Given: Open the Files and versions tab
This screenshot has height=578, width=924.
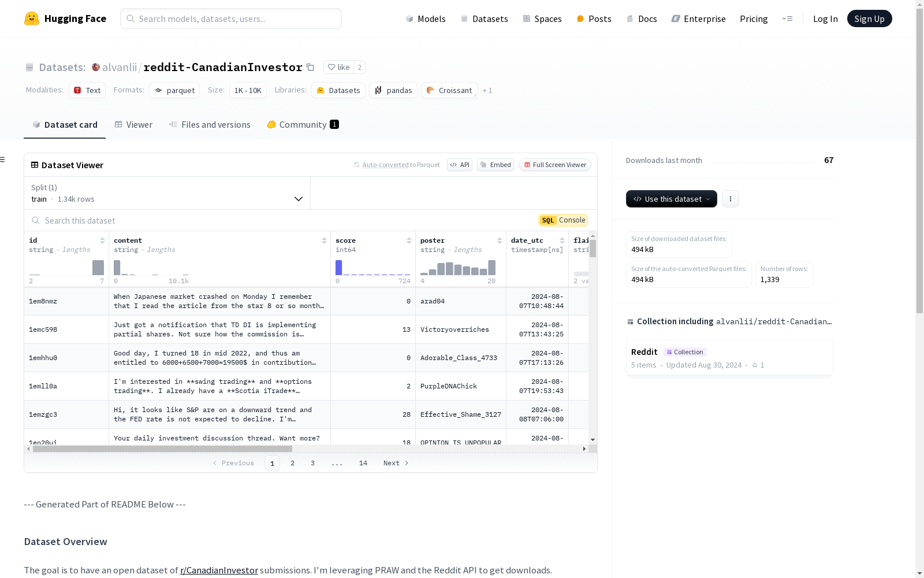Looking at the screenshot, I should tap(210, 125).
